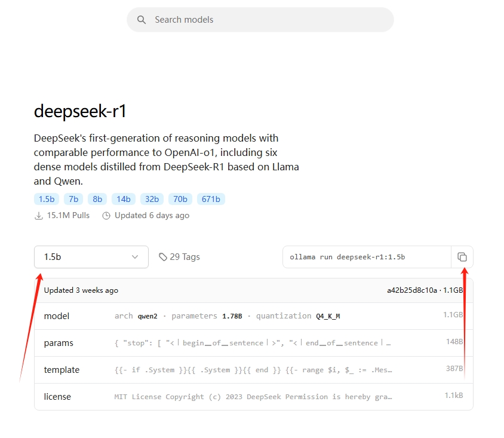Click the ollama run command text box
This screenshot has height=438, width=504.
tap(367, 257)
